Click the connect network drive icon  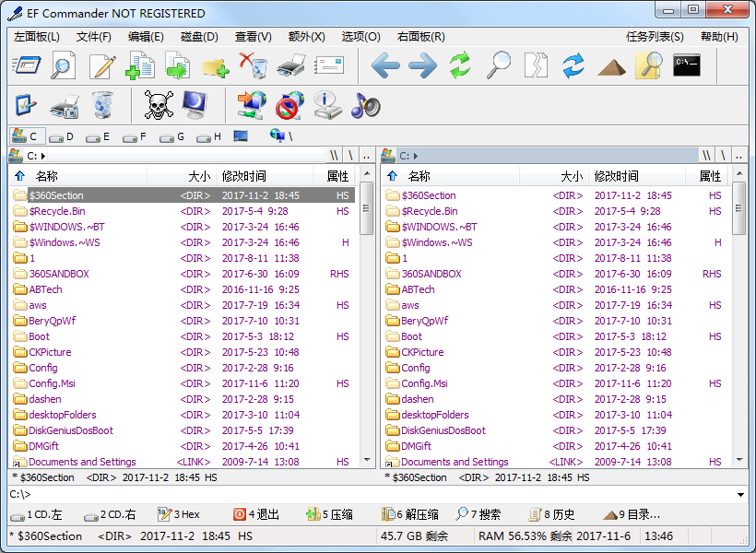pyautogui.click(x=252, y=105)
